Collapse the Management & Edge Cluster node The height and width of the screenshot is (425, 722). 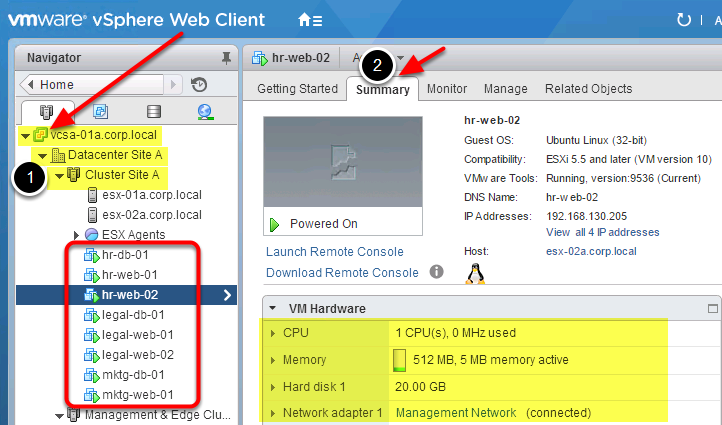click(59, 416)
